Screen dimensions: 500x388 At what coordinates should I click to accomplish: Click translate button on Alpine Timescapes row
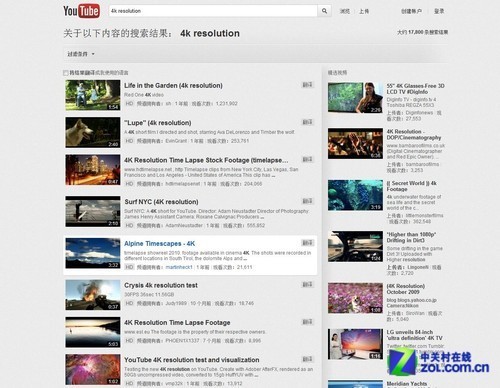point(307,243)
